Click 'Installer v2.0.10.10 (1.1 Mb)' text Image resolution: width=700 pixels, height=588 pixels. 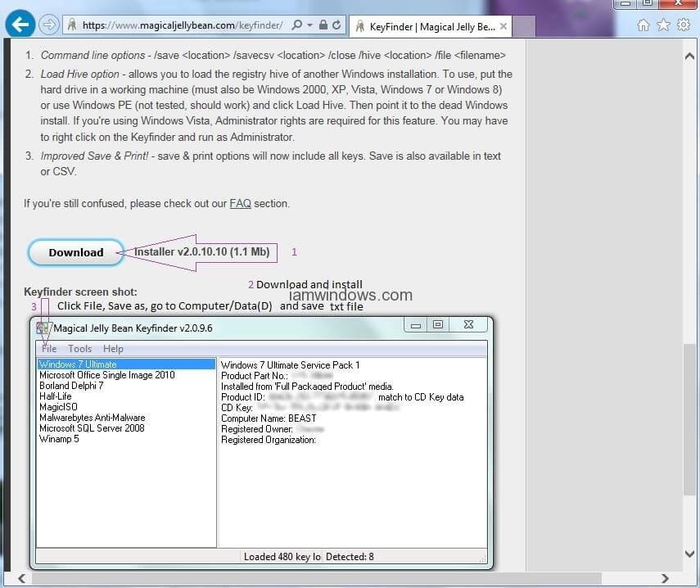201,251
